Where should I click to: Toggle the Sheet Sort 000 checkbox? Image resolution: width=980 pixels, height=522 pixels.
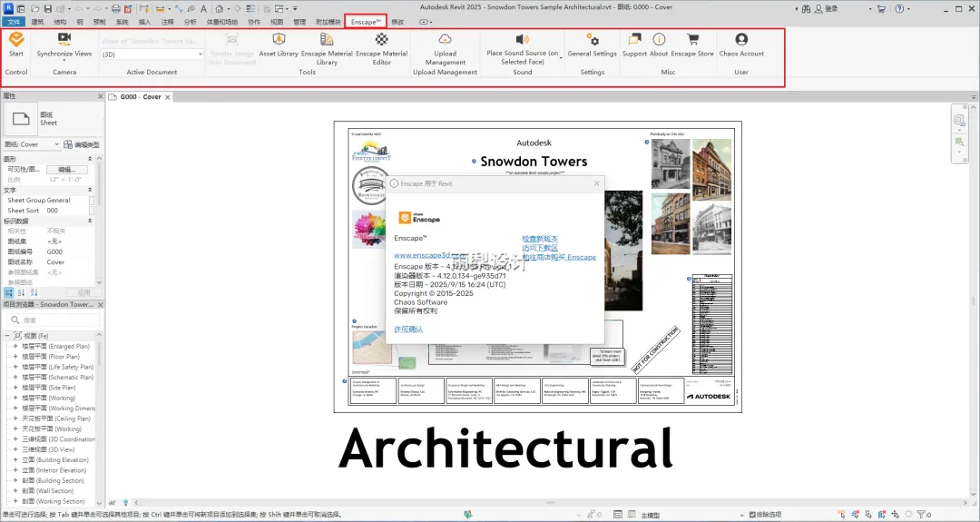pyautogui.click(x=92, y=211)
